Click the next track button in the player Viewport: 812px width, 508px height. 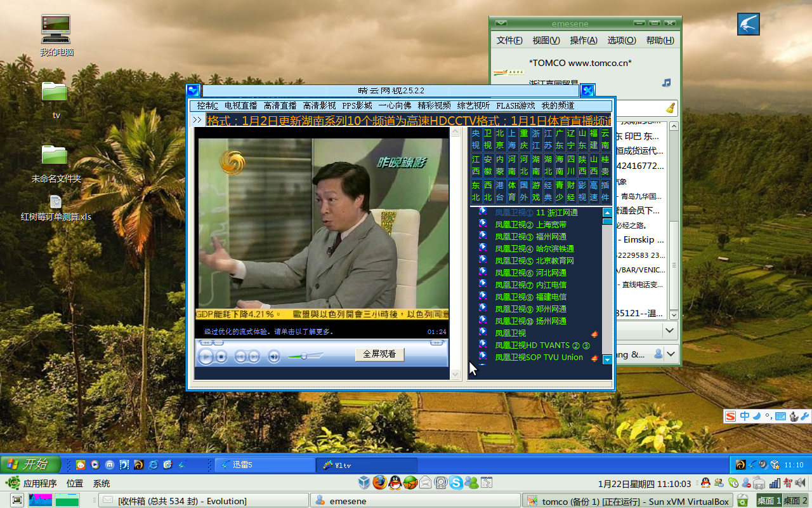[254, 357]
